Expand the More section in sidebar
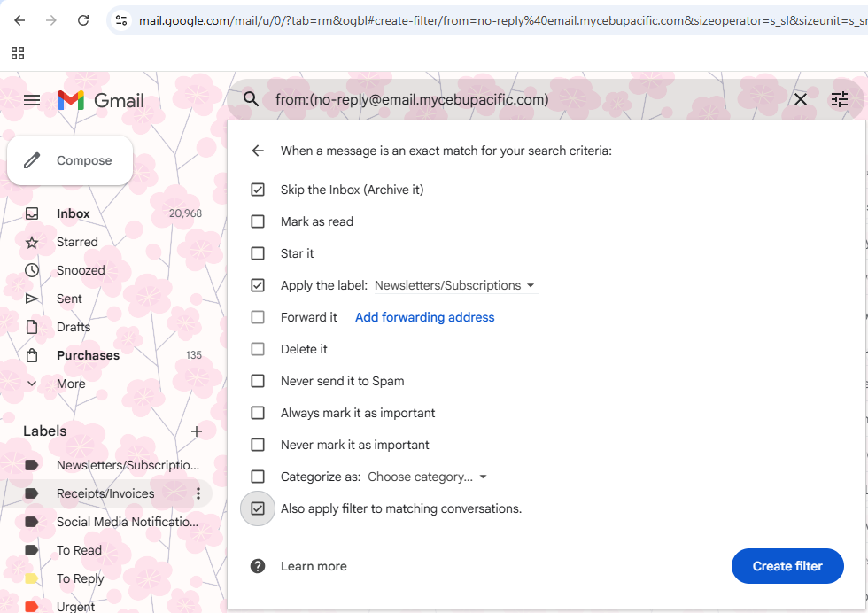The image size is (868, 613). coord(70,384)
